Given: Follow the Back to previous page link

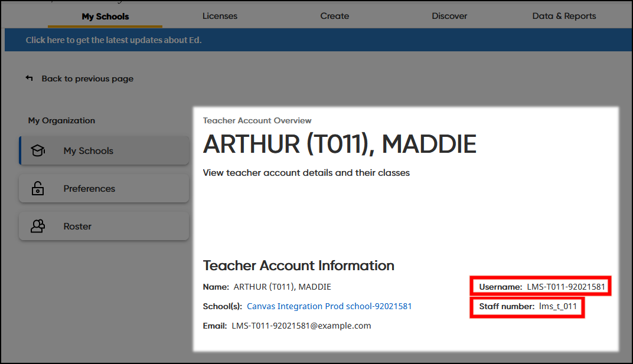Looking at the screenshot, I should point(87,78).
